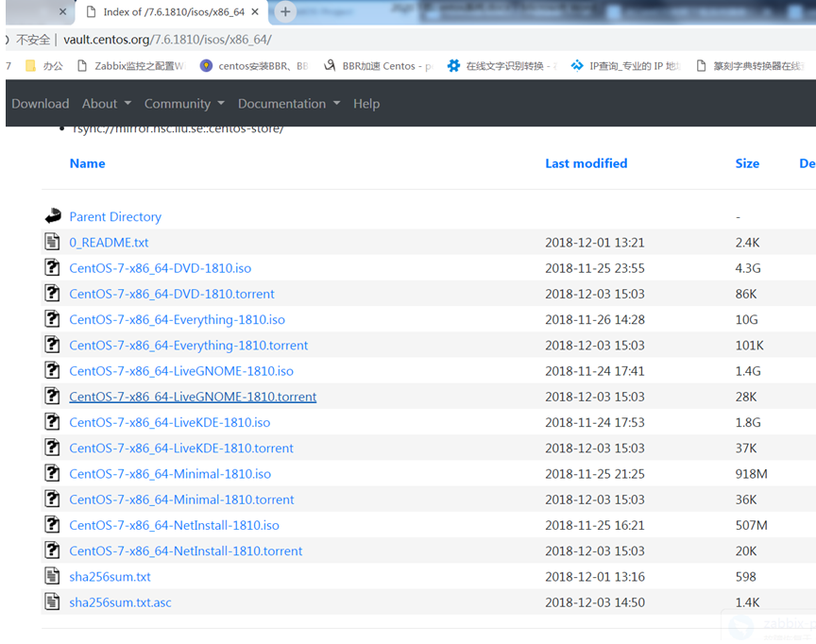Click the file icon beside LiveKDE-1810.torrent
The height and width of the screenshot is (644, 816).
tap(52, 448)
